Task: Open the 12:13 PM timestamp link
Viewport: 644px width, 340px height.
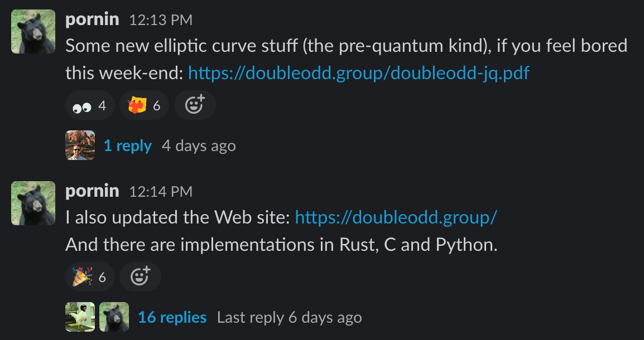Action: [x=161, y=20]
